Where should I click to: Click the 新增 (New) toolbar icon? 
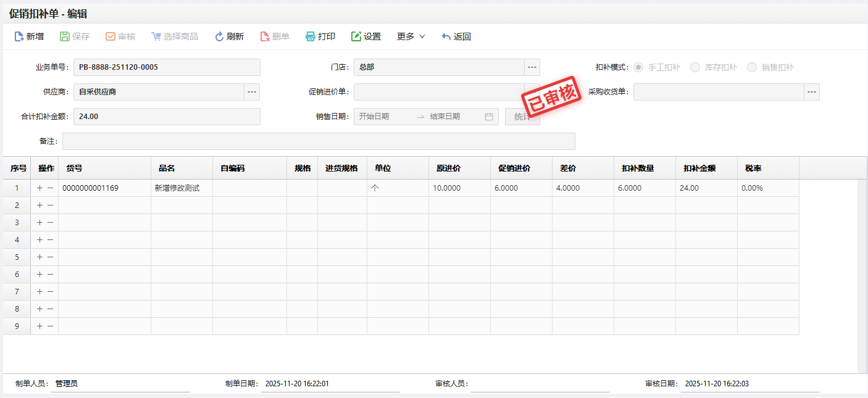[19, 36]
